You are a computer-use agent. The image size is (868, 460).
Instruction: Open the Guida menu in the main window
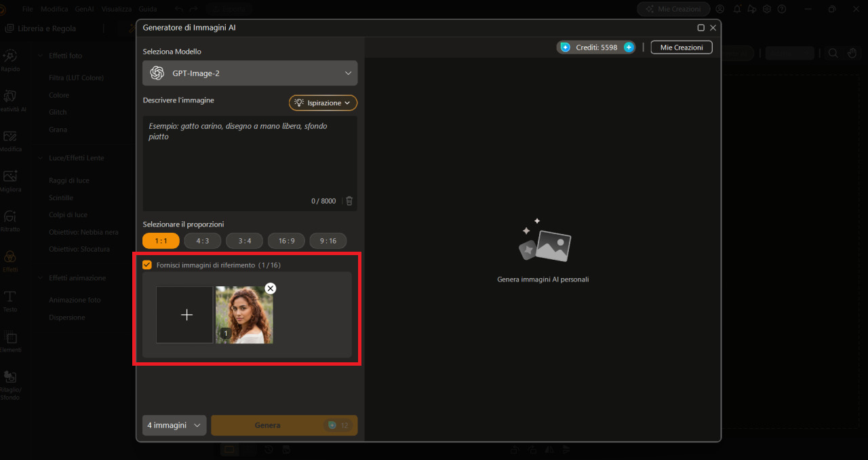(x=147, y=9)
